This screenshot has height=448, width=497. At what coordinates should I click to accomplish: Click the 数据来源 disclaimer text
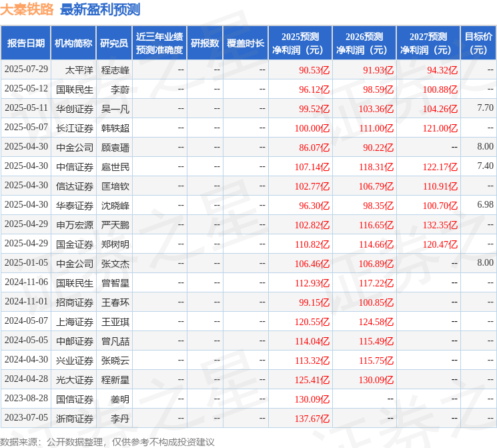(107, 441)
